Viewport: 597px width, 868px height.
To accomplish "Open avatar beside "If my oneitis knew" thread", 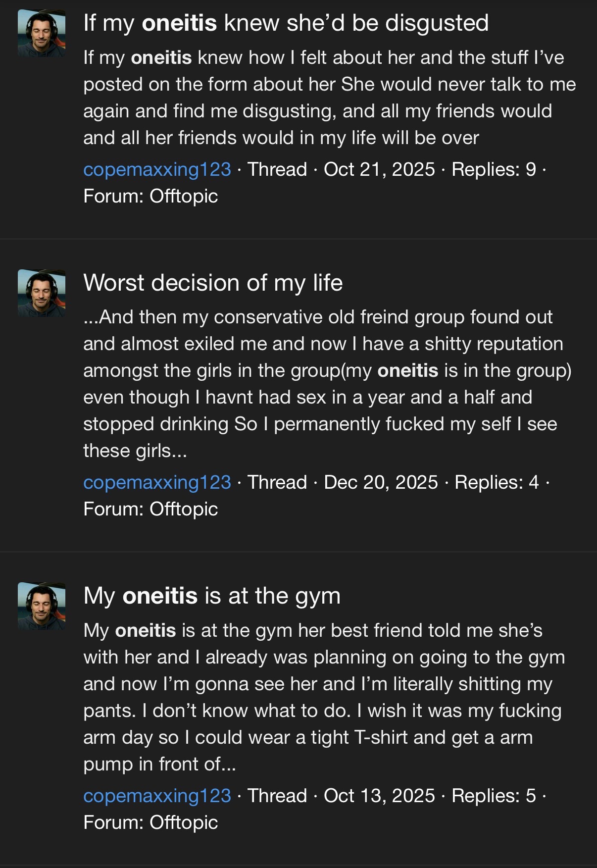I will [x=42, y=34].
